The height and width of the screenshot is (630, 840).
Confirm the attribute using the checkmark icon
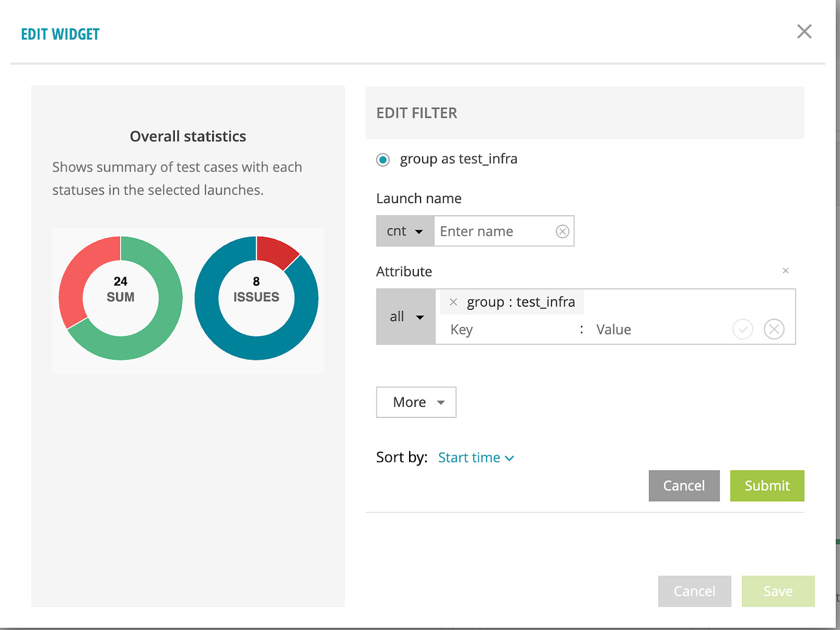743,329
